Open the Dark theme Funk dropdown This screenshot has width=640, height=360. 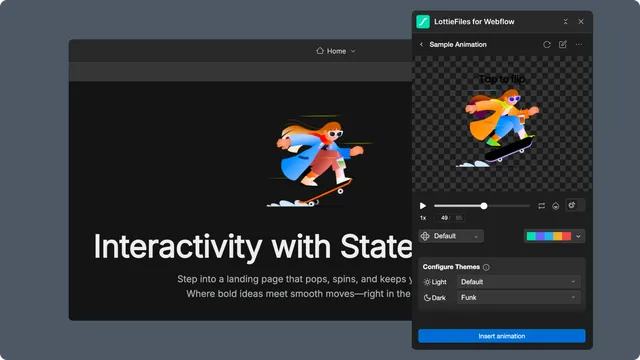518,298
